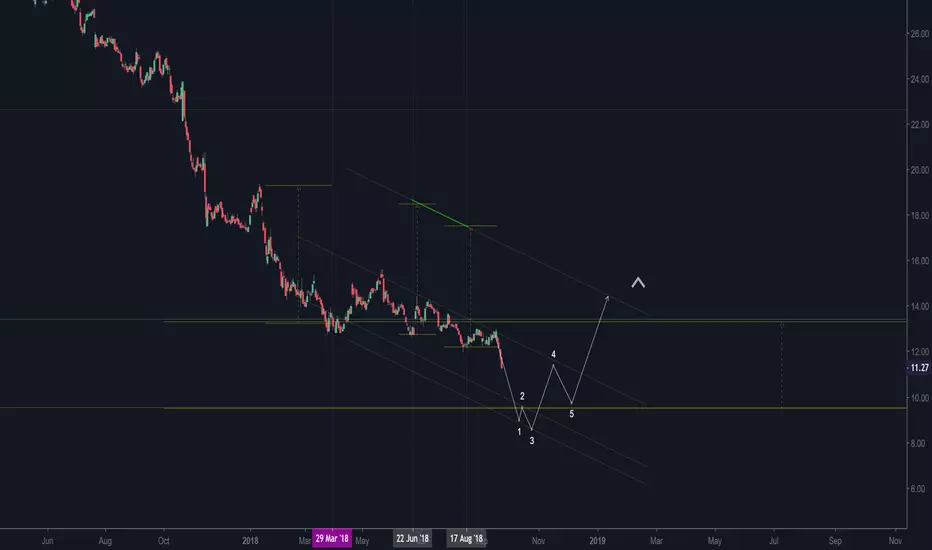Click the 26.00 price axis label

coord(919,34)
